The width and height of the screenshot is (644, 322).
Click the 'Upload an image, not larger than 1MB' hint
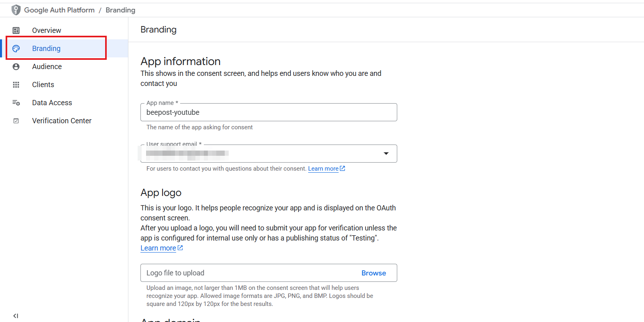(x=260, y=296)
